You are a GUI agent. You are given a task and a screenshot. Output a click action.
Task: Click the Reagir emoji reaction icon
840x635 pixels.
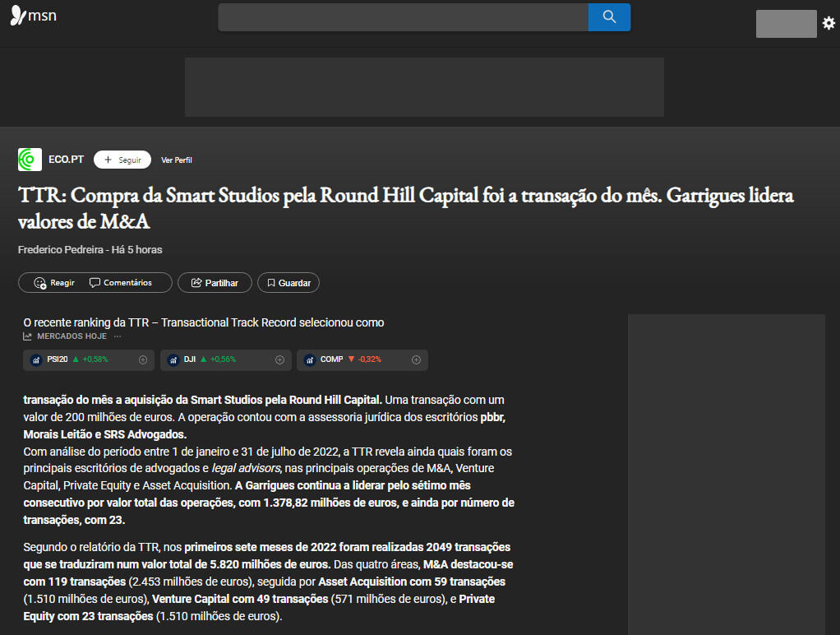[40, 283]
